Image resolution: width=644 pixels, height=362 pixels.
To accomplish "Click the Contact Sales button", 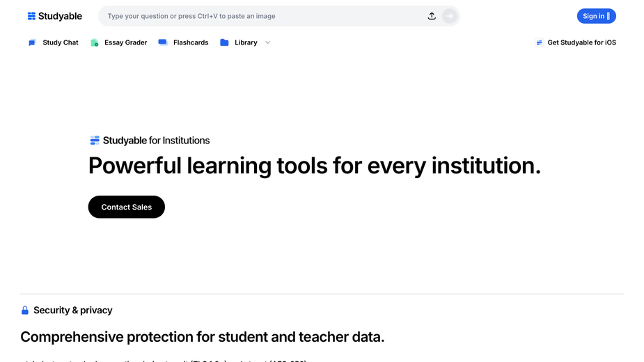I will tap(127, 207).
